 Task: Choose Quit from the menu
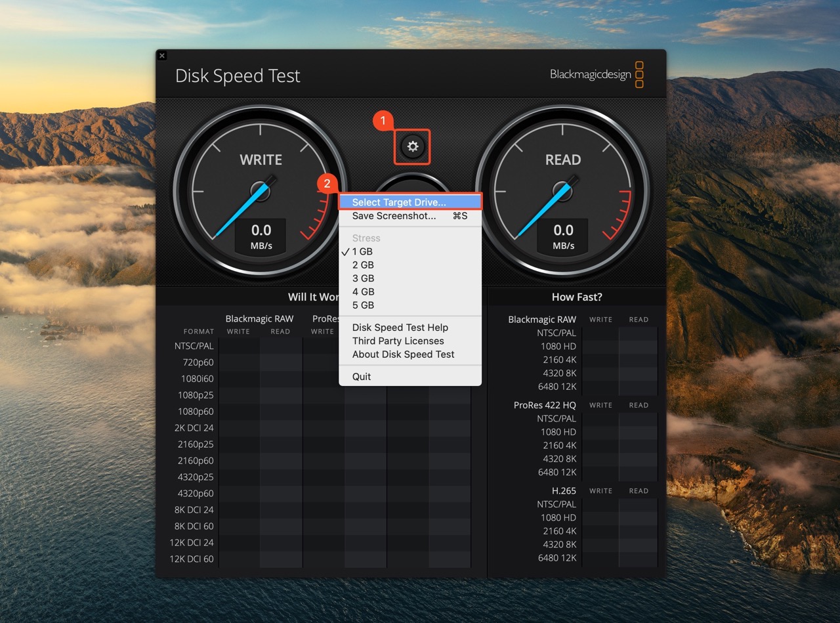click(410, 376)
